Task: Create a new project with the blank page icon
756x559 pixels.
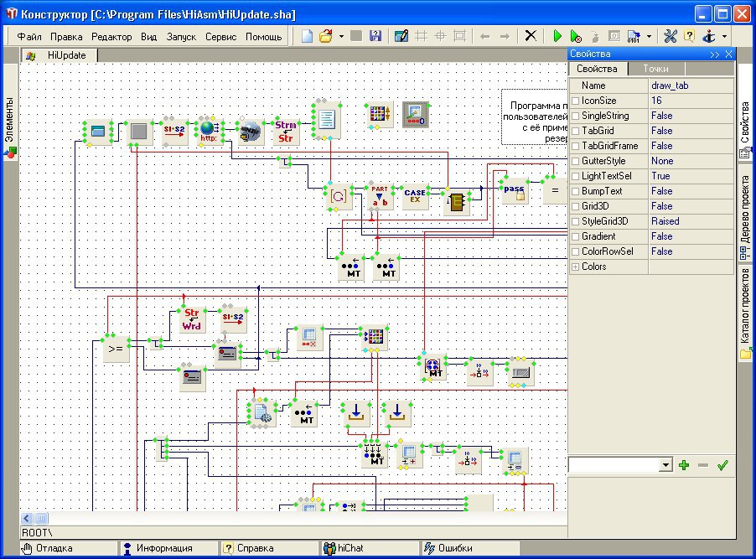Action: coord(307,36)
